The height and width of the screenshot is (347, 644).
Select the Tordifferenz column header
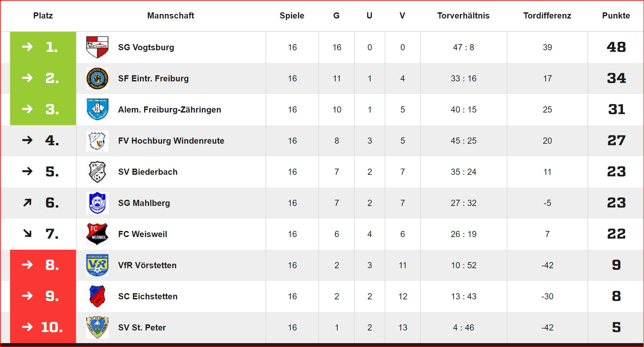pos(547,16)
